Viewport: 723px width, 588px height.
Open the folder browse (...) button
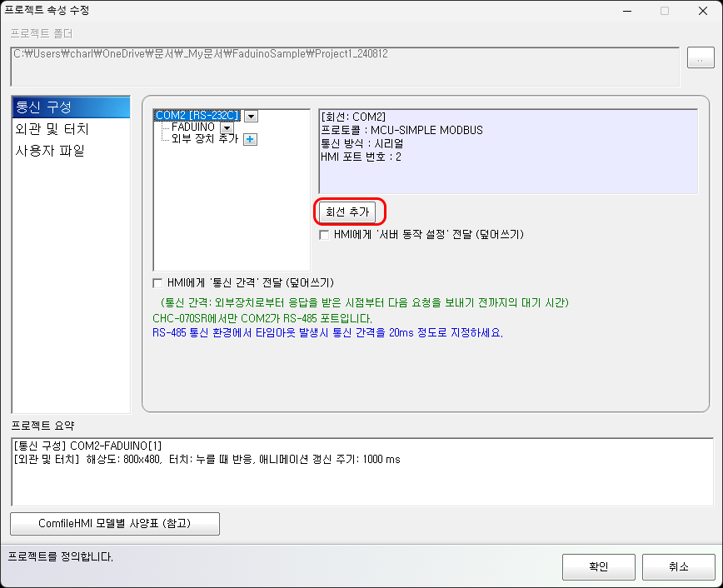pyautogui.click(x=701, y=57)
